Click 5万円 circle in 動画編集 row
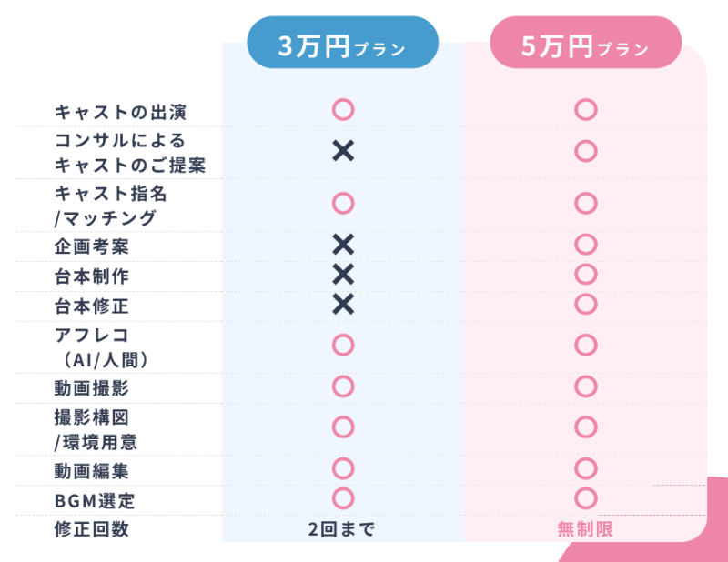The height and width of the screenshot is (562, 728). click(585, 468)
